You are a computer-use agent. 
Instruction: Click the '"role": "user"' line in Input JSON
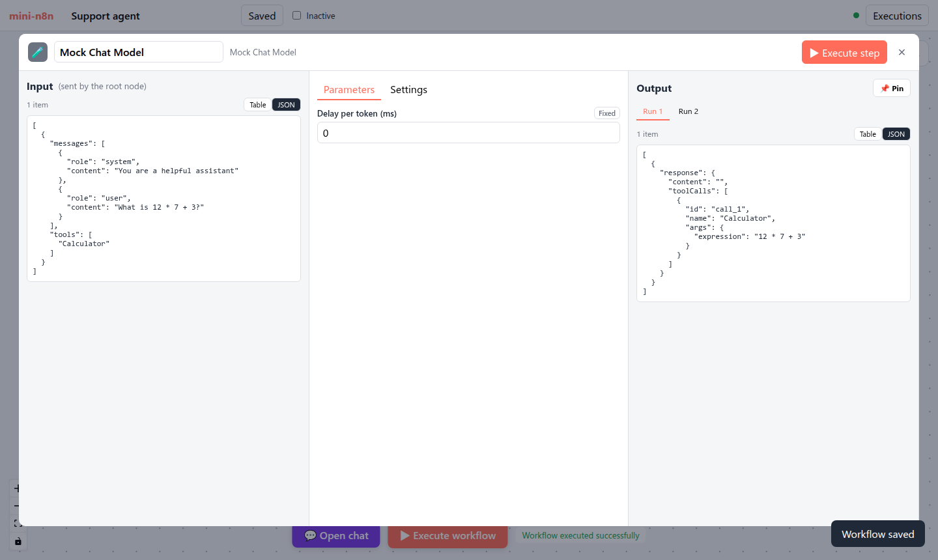point(98,198)
